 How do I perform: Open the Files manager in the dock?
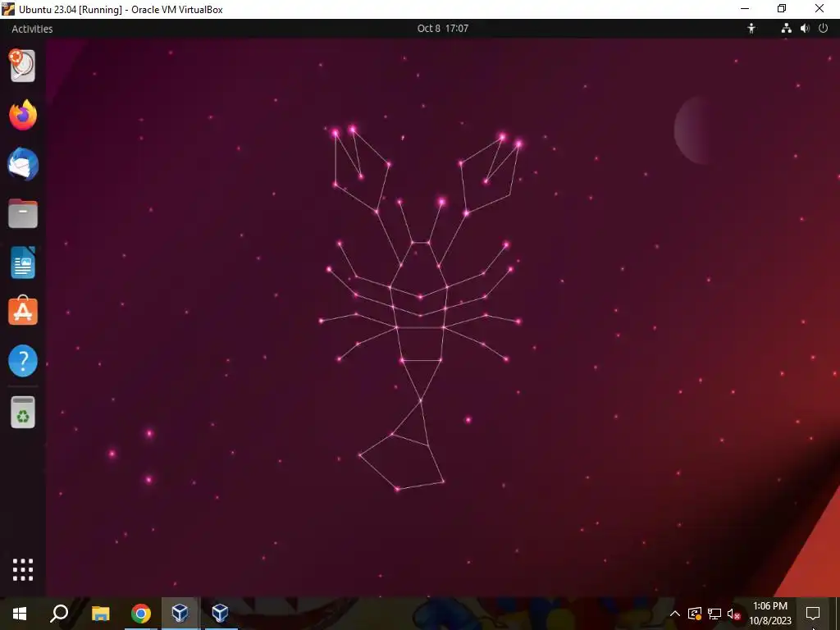tap(23, 213)
